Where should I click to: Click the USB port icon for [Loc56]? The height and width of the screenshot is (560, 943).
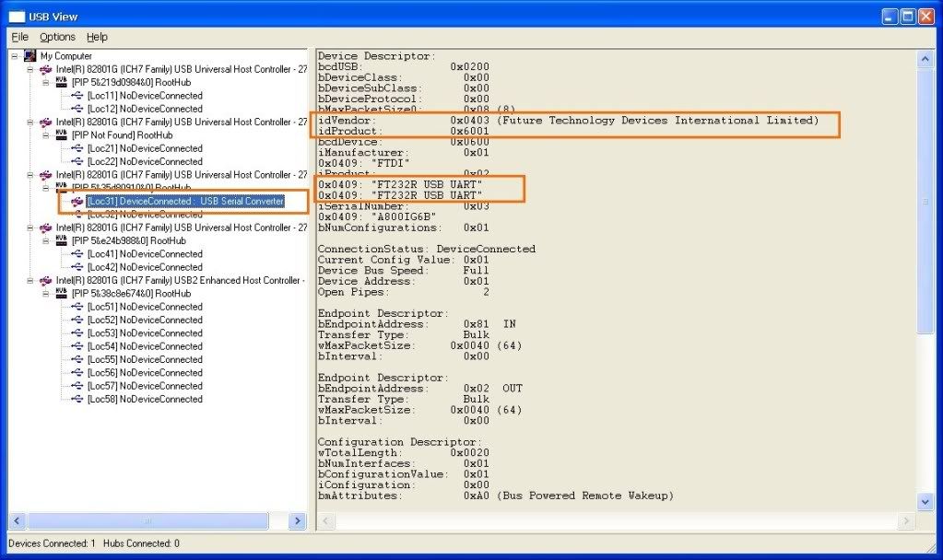click(77, 373)
